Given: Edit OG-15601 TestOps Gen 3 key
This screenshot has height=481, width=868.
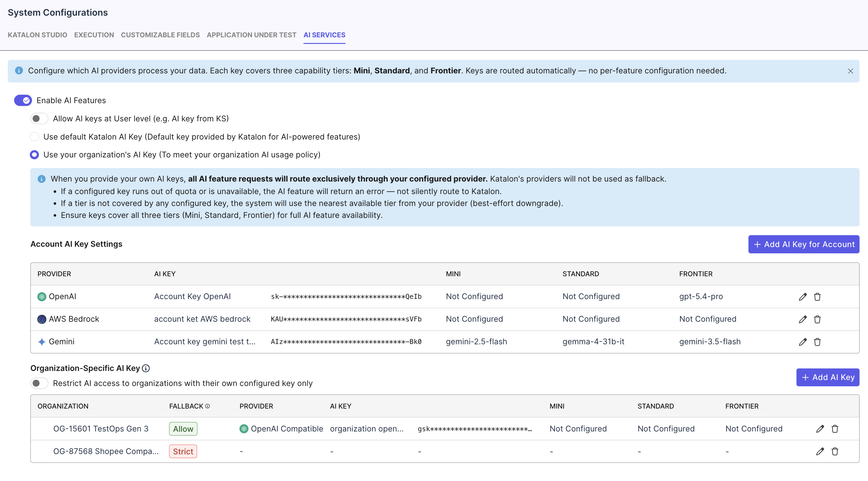Looking at the screenshot, I should pyautogui.click(x=820, y=429).
